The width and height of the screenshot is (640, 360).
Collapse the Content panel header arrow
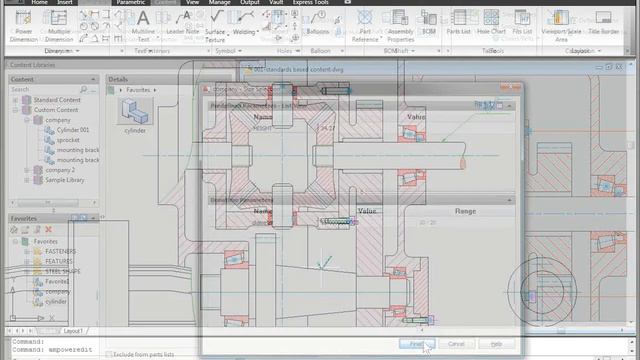pos(93,79)
